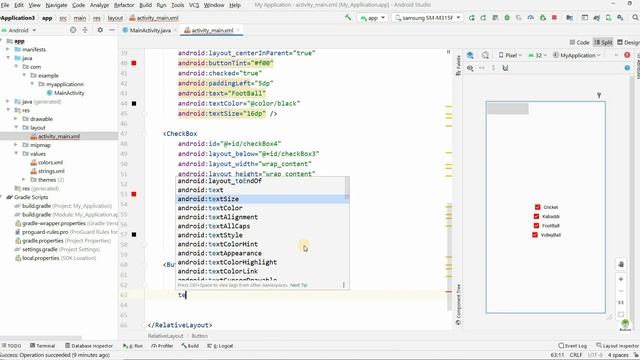Image resolution: width=640 pixels, height=360 pixels.
Task: Open the app run configuration dropdown
Action: pyautogui.click(x=373, y=18)
